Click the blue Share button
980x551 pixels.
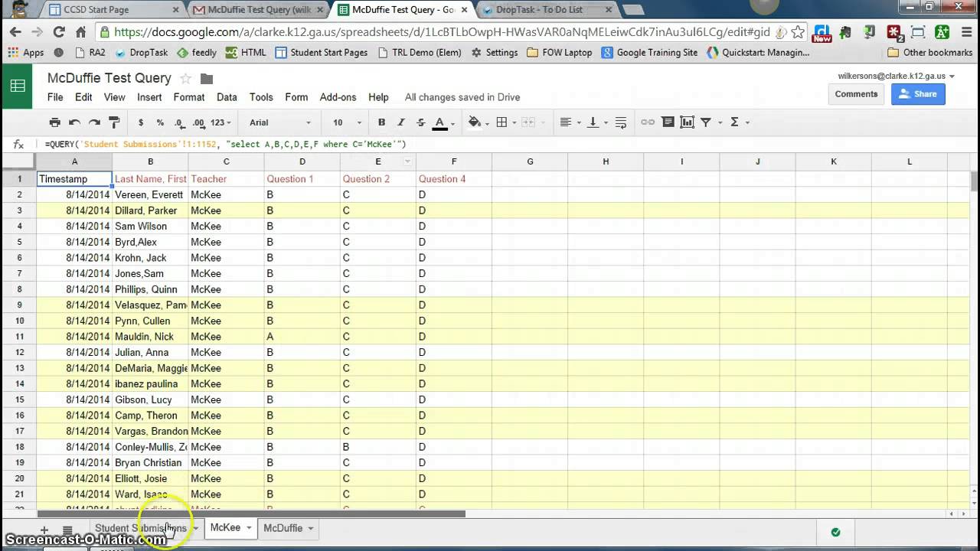(918, 94)
